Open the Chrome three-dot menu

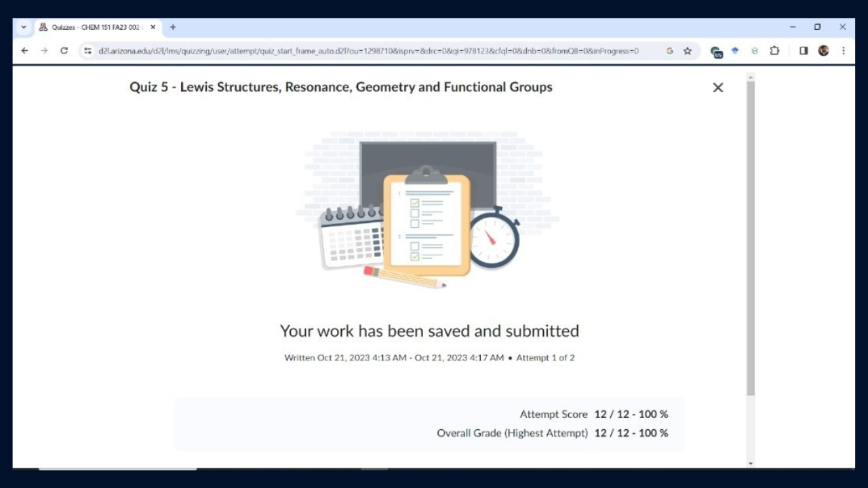coord(843,51)
